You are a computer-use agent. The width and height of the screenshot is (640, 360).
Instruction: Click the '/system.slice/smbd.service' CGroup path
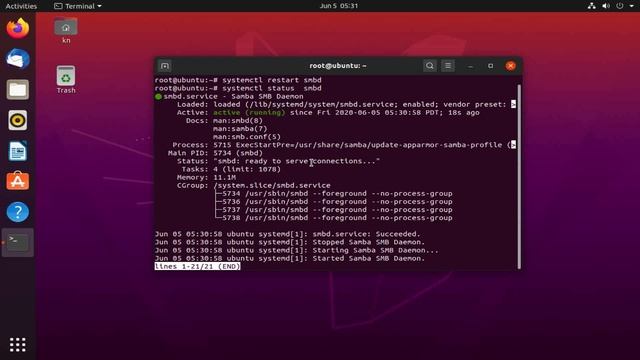[x=272, y=185]
